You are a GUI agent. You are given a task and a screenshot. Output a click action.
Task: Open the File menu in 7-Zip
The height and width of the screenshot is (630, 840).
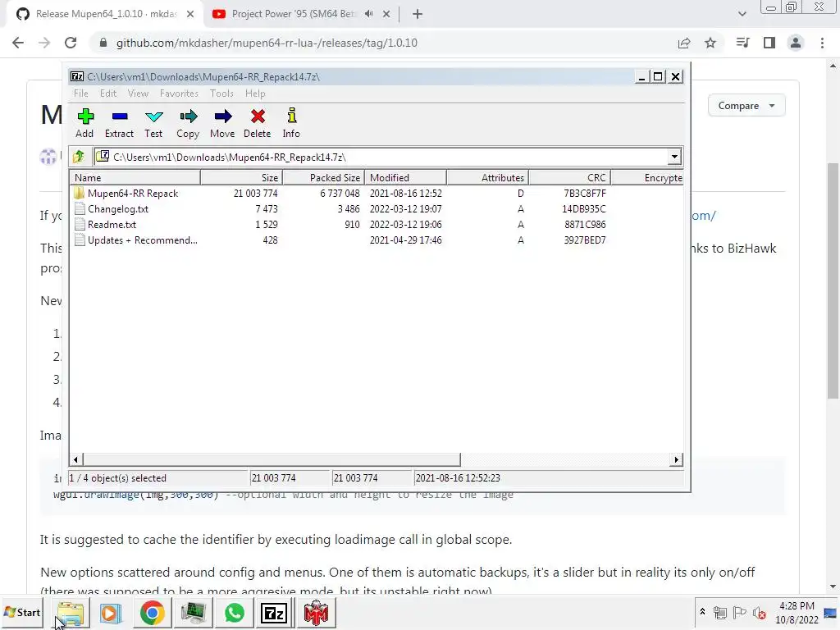[81, 94]
